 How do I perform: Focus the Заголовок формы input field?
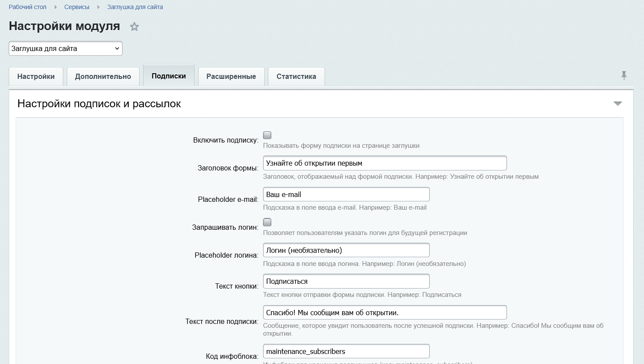pos(385,163)
